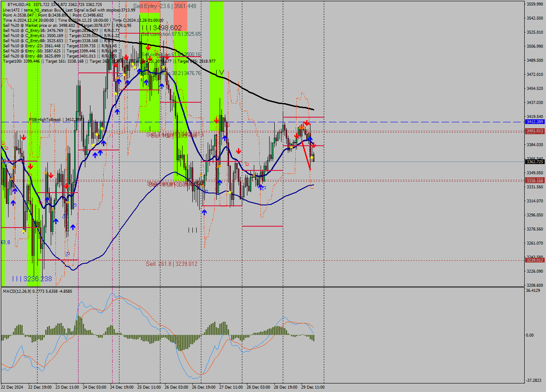Viewport: 546px width, 392px height.
Task: Click the '22 Dec 2024' time axis label
Action: click(x=12, y=387)
